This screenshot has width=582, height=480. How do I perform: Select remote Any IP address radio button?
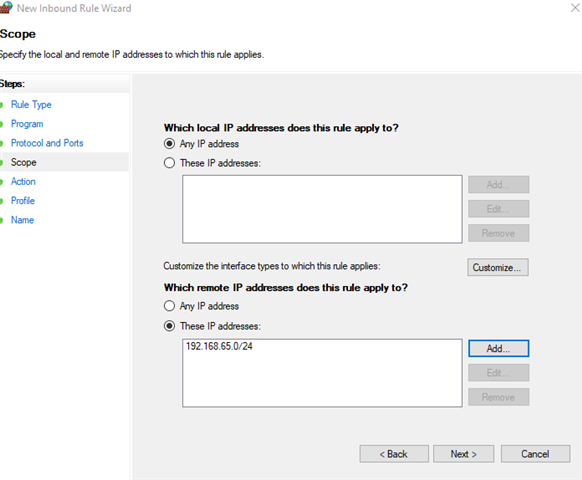click(169, 306)
